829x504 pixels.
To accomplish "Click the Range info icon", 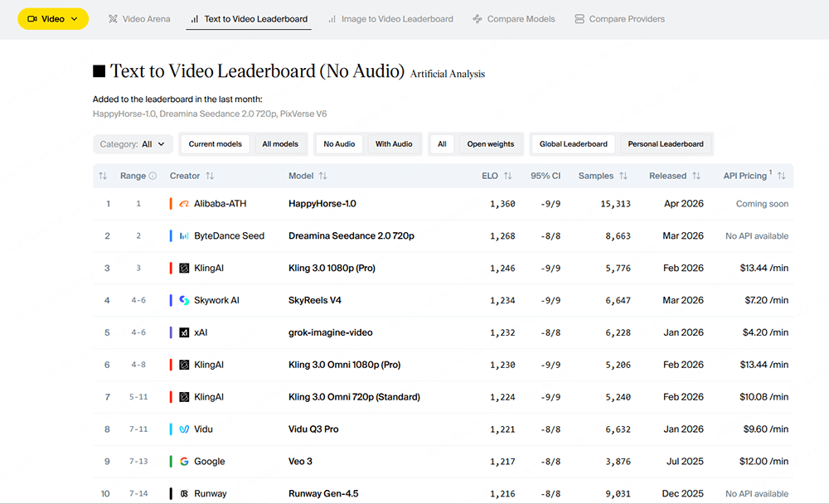I will [153, 176].
